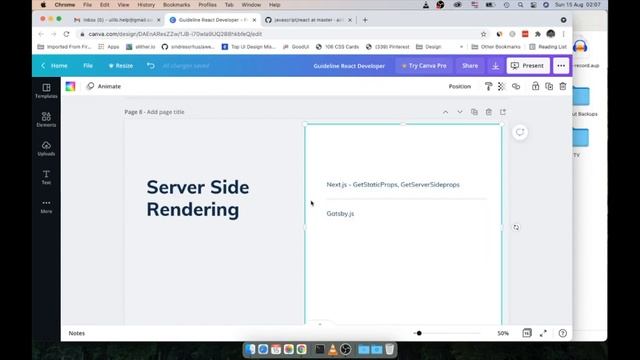Screen dimensions: 640x360
Task: Open the help question mark
Action: (562, 333)
